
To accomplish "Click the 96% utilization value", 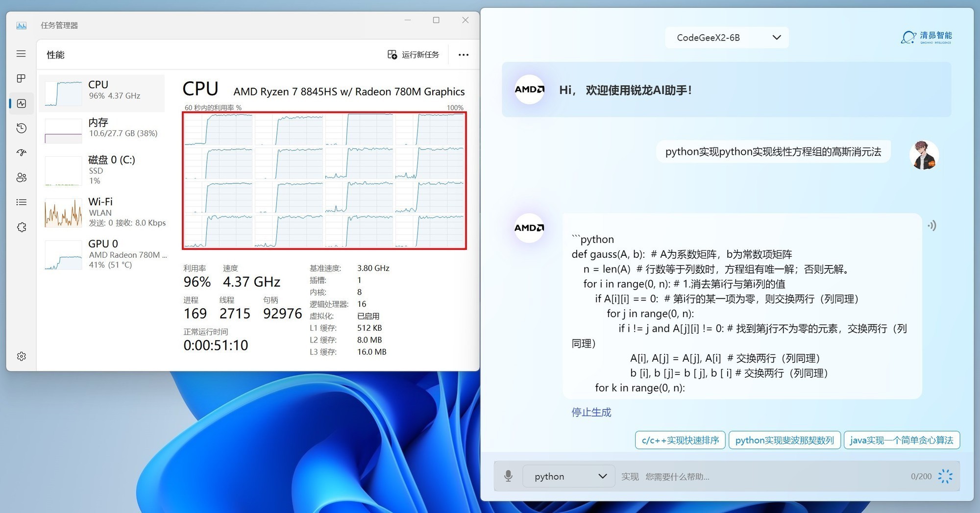I will pyautogui.click(x=197, y=282).
